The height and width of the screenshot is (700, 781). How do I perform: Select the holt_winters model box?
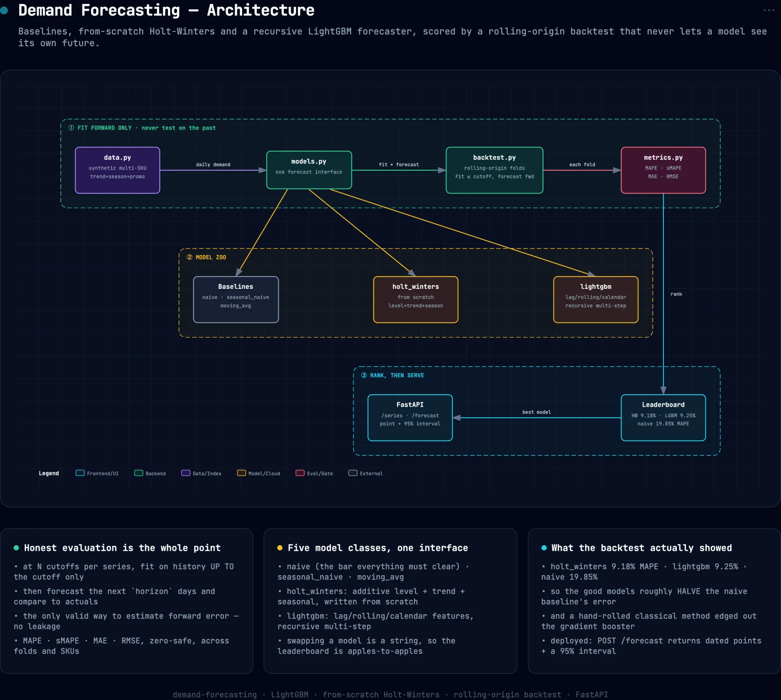point(416,300)
